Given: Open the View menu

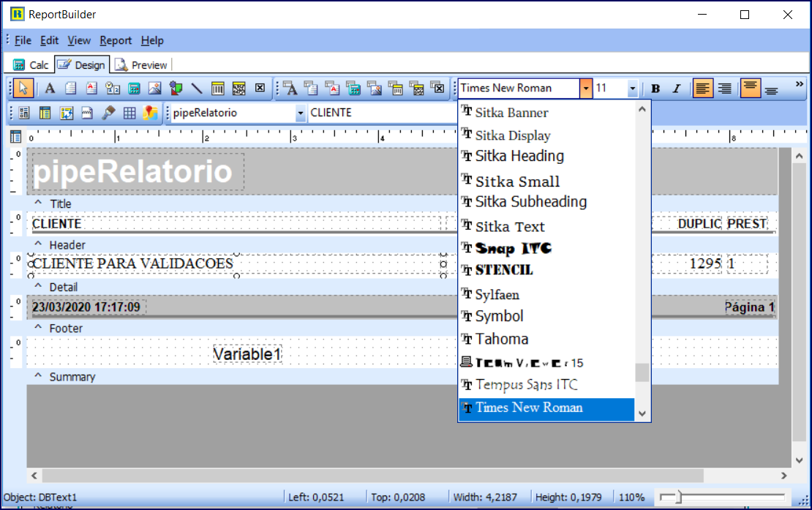Looking at the screenshot, I should (79, 40).
